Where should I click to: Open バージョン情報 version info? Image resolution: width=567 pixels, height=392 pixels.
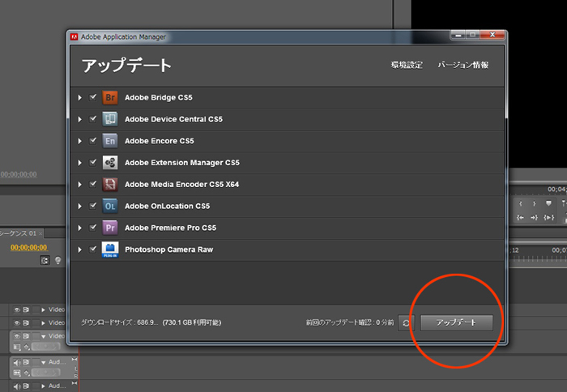click(463, 65)
